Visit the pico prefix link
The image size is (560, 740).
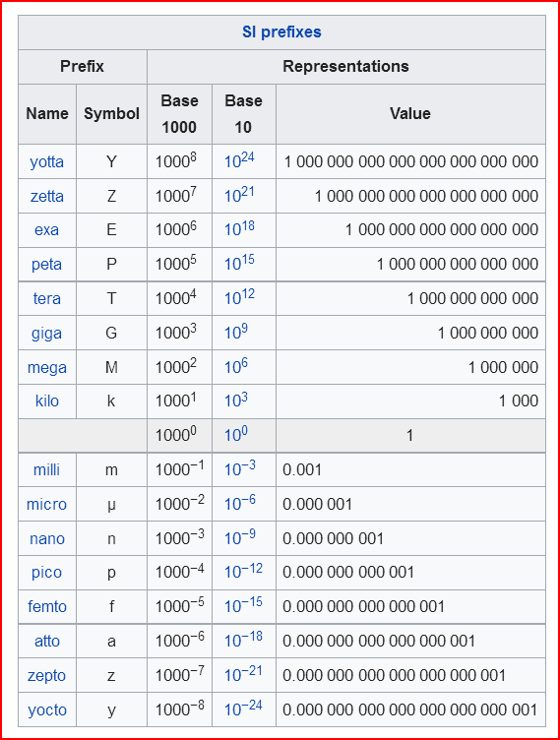click(46, 573)
